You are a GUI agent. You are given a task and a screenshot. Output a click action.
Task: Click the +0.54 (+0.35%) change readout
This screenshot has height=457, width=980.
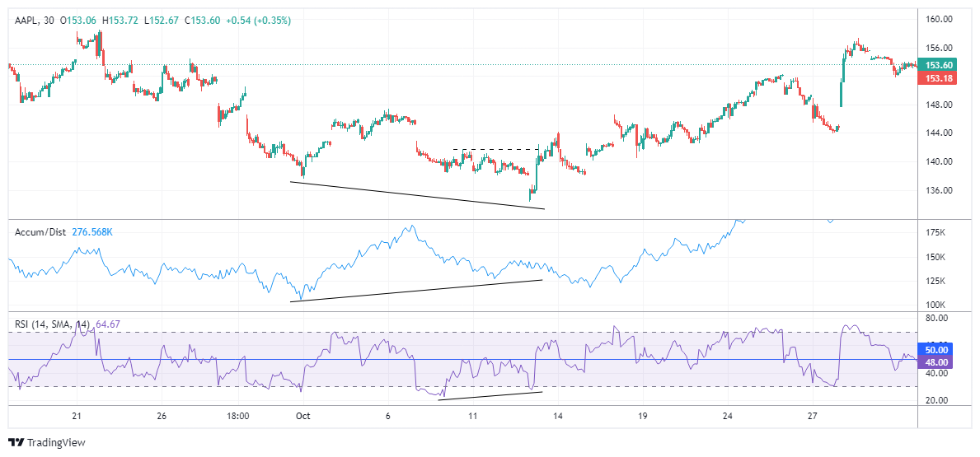[258, 21]
